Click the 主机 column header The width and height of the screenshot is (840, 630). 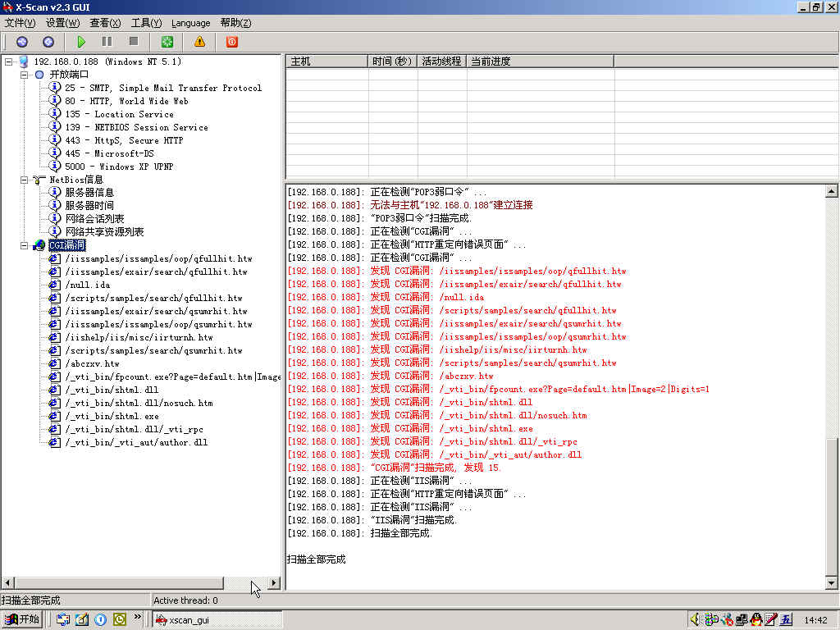click(x=326, y=61)
